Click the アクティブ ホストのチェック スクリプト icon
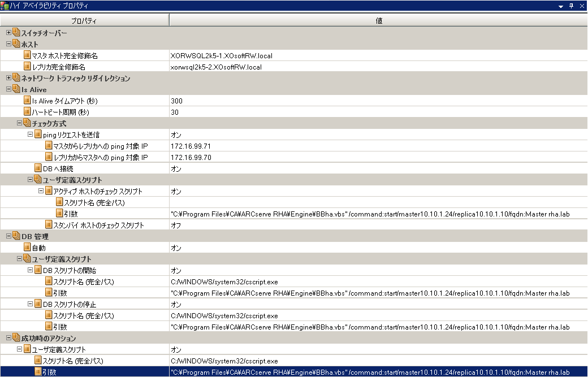 point(49,190)
